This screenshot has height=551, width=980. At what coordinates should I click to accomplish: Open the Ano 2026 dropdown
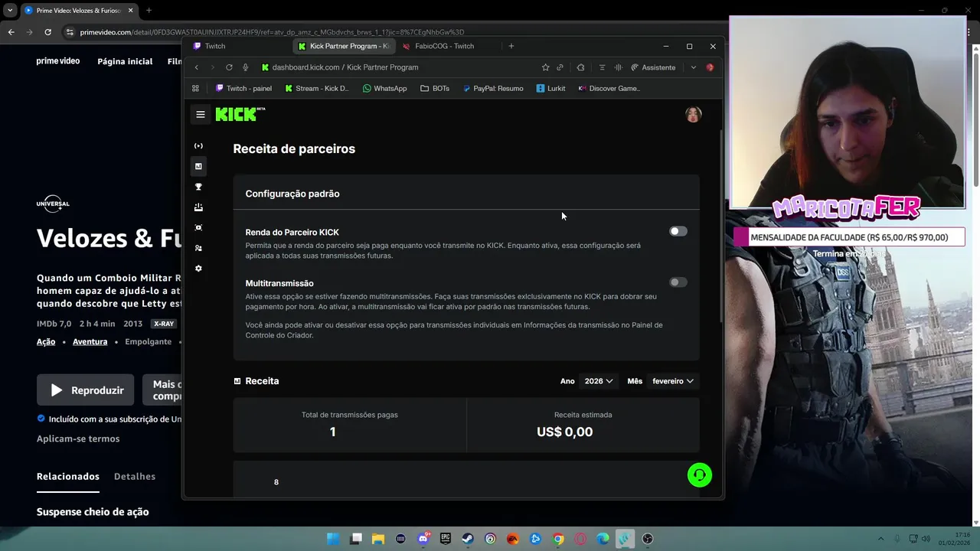pyautogui.click(x=599, y=381)
